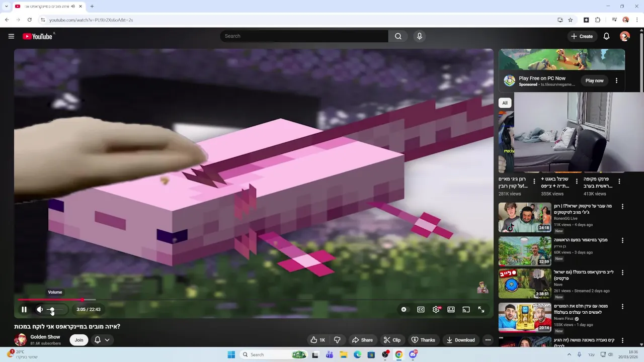The width and height of the screenshot is (644, 362).
Task: Open the Windows Start menu
Action: [x=231, y=354]
